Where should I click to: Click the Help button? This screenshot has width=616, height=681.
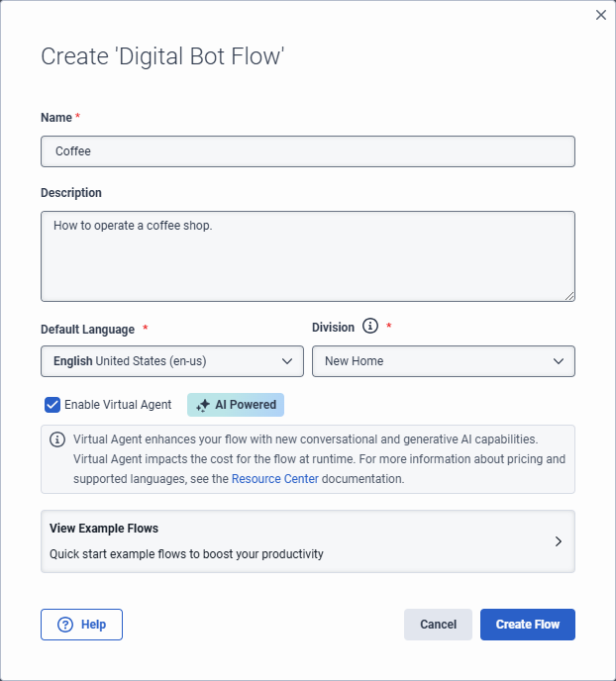point(81,625)
